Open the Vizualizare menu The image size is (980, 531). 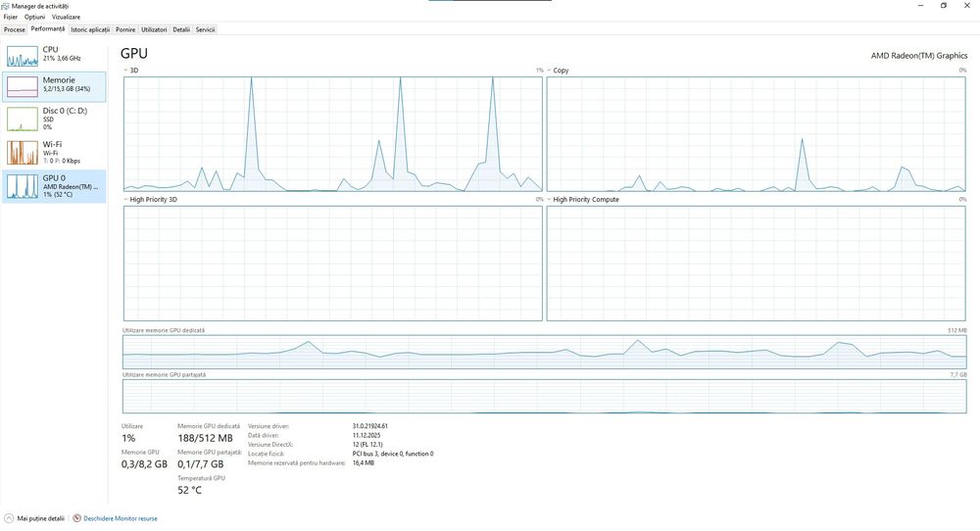click(x=66, y=17)
